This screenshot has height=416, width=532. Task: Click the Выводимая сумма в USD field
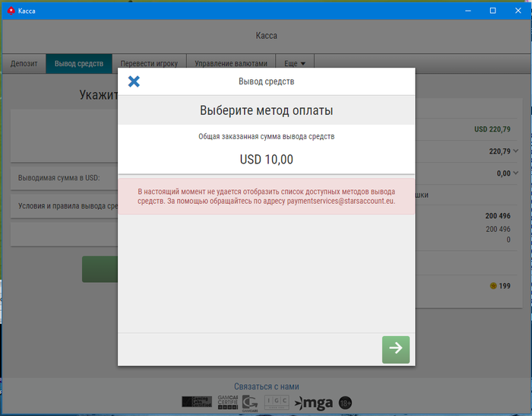[x=65, y=178]
